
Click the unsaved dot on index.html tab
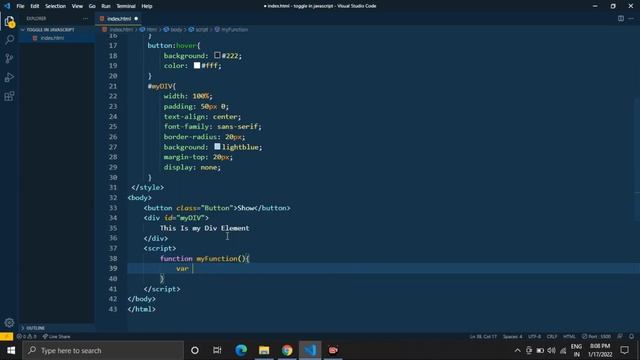tap(136, 18)
